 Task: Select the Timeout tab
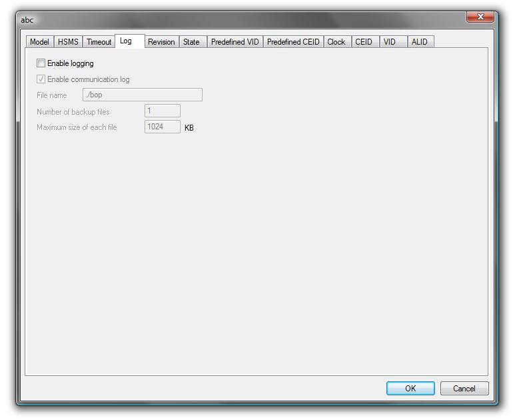click(99, 42)
